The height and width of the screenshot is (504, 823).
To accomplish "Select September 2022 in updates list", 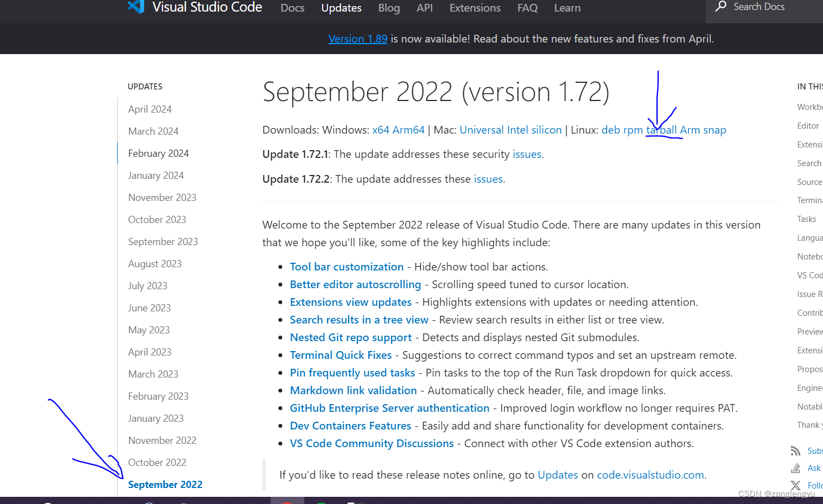I will click(165, 485).
